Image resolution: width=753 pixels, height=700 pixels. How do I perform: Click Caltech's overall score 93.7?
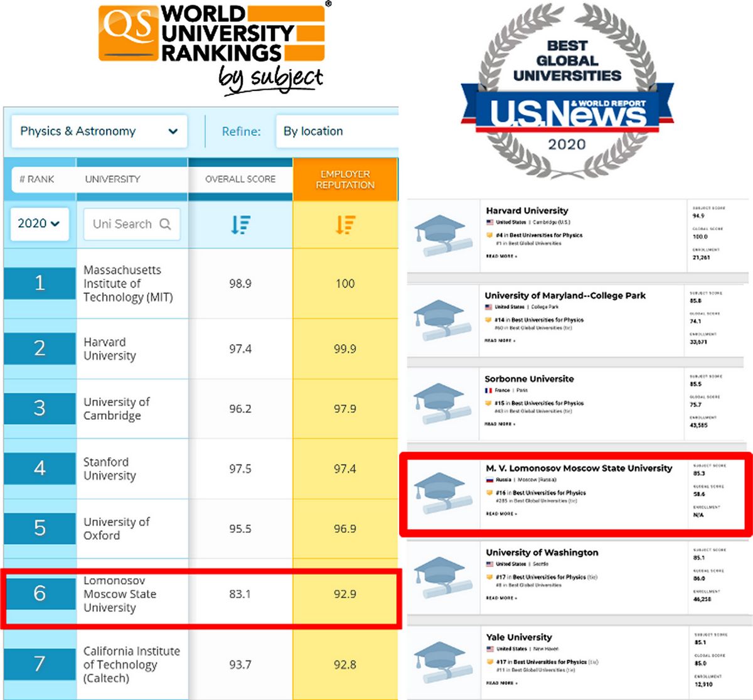240,664
